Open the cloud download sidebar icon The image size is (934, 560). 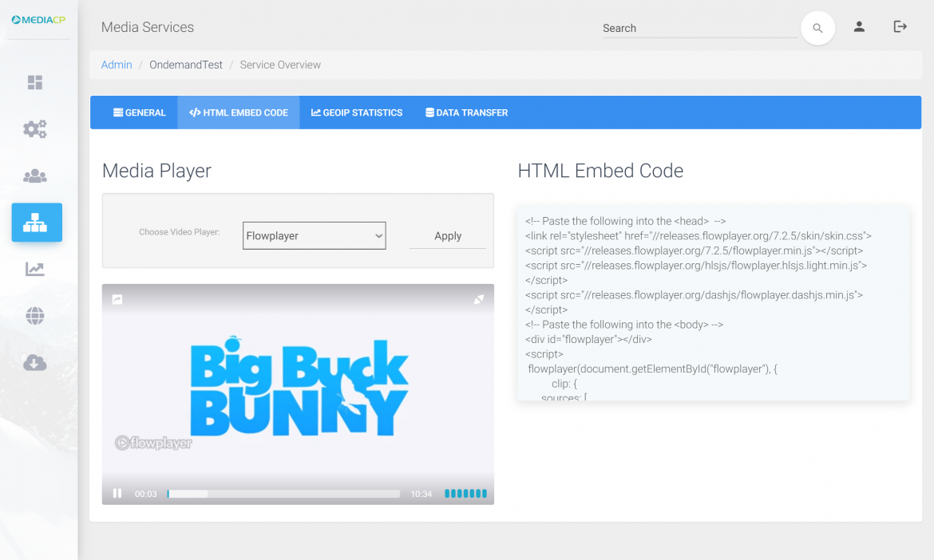click(x=35, y=364)
